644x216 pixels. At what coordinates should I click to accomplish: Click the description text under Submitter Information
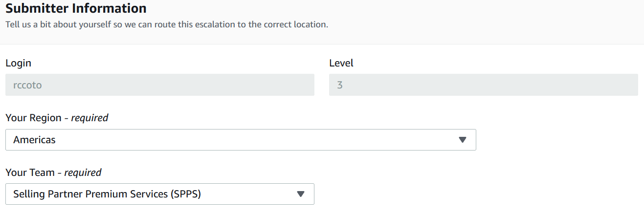pos(166,24)
